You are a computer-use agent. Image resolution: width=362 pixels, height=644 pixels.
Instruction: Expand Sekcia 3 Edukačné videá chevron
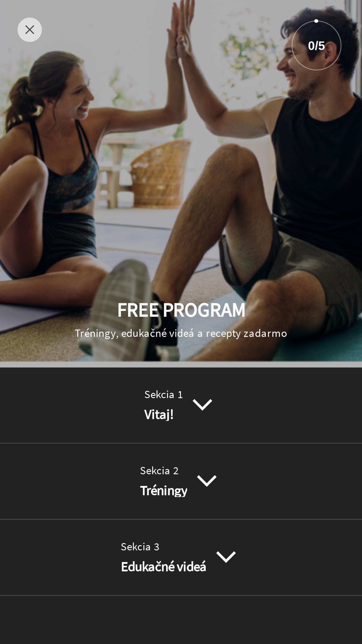pyautogui.click(x=226, y=557)
